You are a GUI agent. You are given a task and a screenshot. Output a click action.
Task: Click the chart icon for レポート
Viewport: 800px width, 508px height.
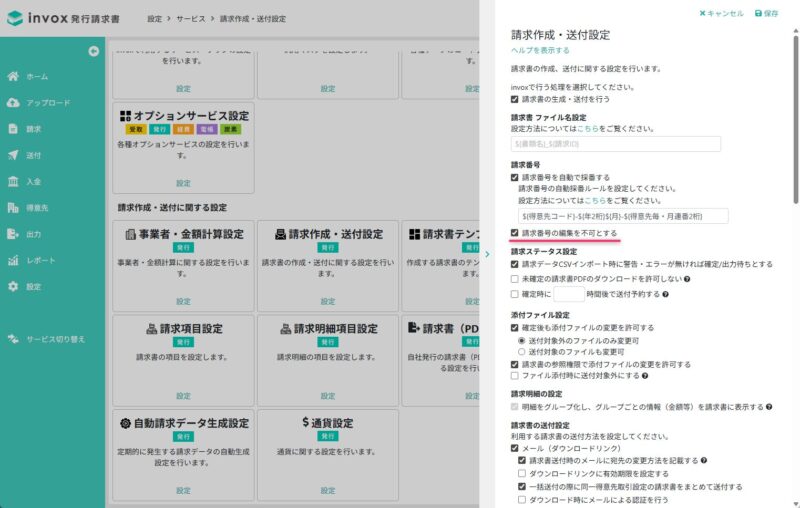pyautogui.click(x=13, y=260)
